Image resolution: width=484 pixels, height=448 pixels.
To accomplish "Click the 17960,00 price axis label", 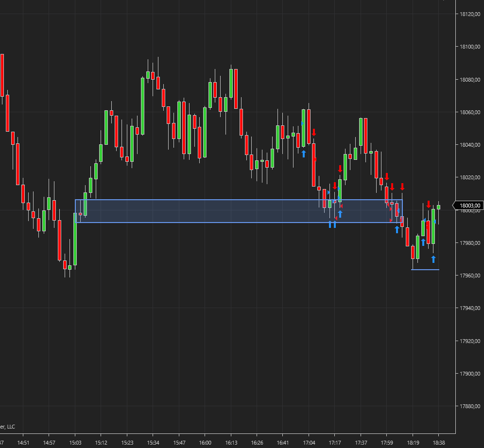I will (x=470, y=276).
